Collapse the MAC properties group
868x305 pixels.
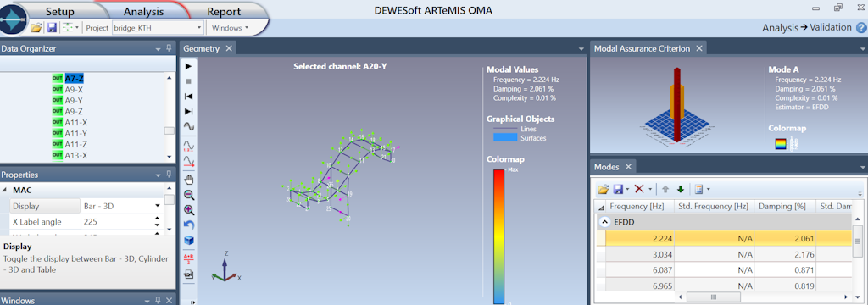click(x=5, y=190)
